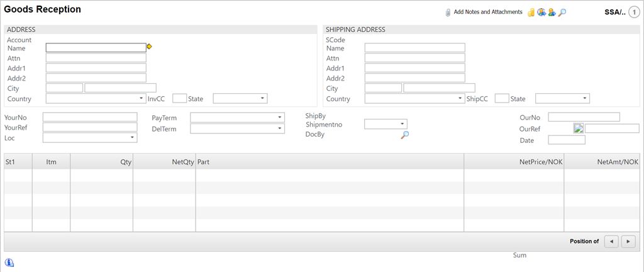This screenshot has width=644, height=272.
Task: Click the circled number 1 badge
Action: [634, 11]
